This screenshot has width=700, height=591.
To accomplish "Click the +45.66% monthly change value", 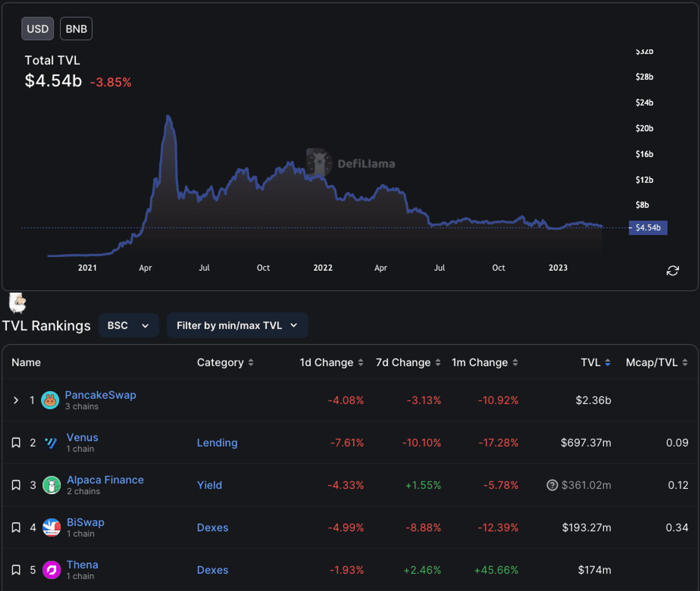I will coord(496,570).
